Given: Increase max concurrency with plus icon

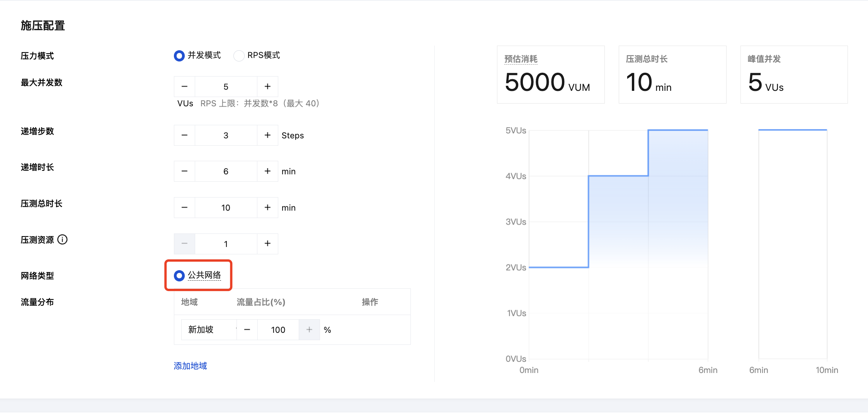Looking at the screenshot, I should 267,87.
